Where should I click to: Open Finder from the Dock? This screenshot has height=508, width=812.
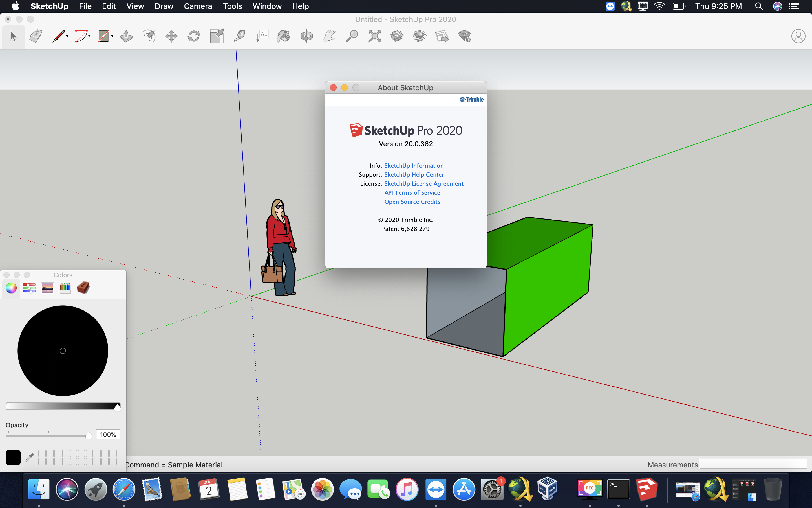click(39, 490)
